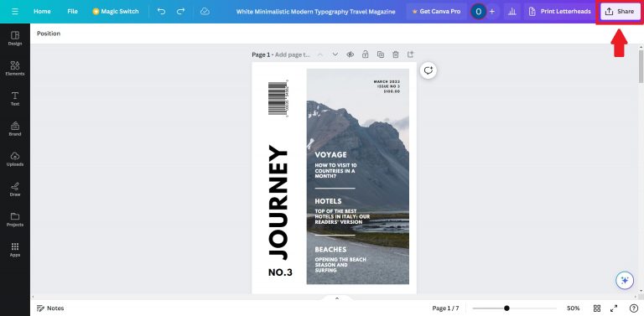644x316 pixels.
Task: Open the File menu
Action: (72, 12)
